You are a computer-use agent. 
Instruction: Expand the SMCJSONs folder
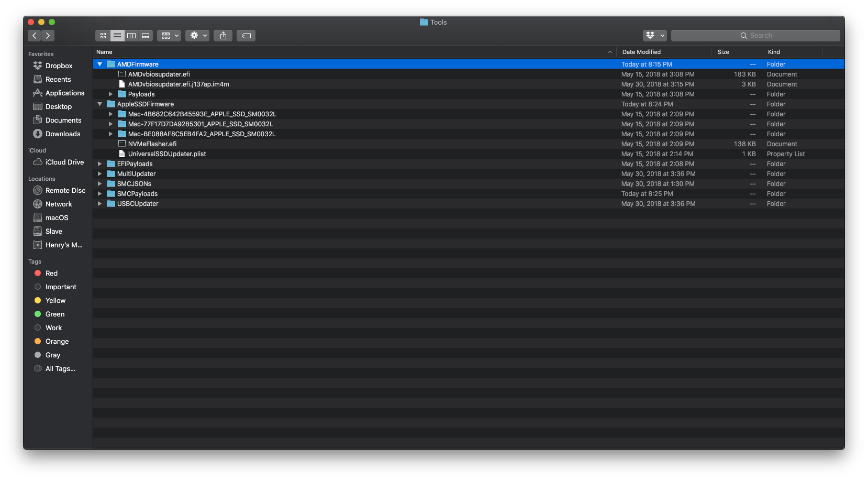pos(99,184)
